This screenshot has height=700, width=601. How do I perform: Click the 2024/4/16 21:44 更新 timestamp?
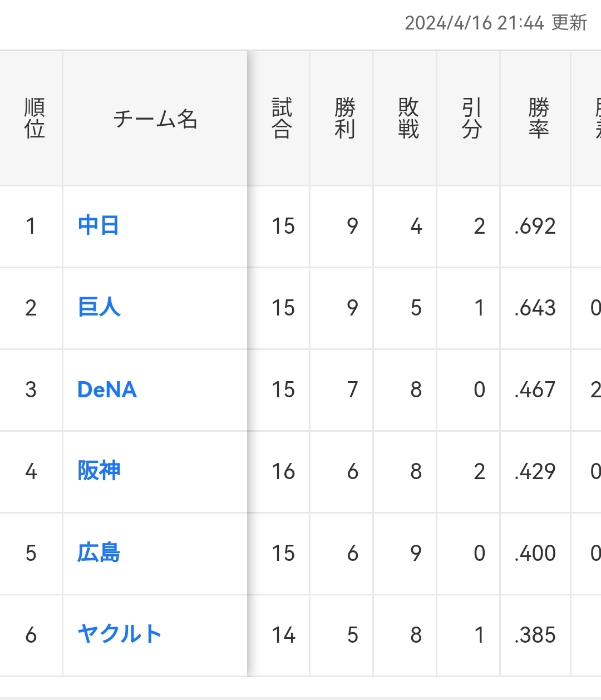495,23
